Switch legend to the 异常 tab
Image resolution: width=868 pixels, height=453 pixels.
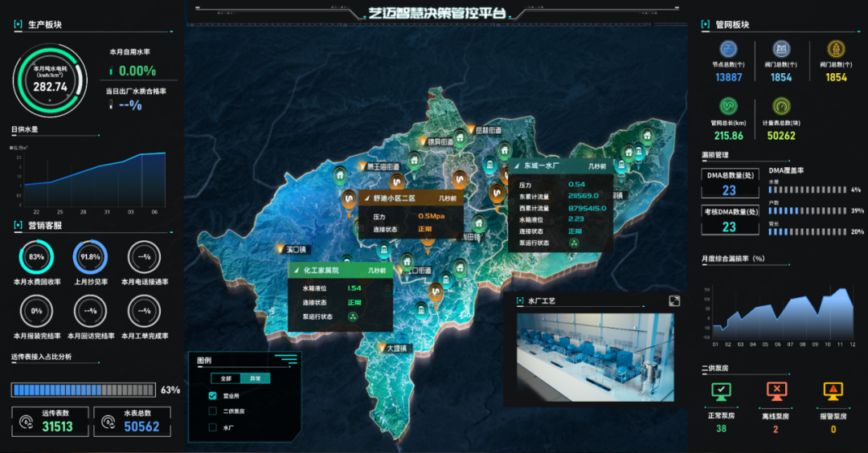256,378
